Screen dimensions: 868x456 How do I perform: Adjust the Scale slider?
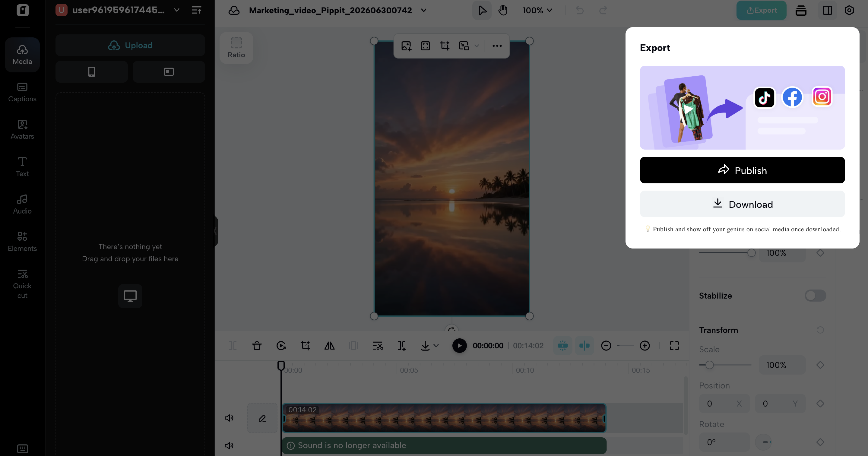725,365
